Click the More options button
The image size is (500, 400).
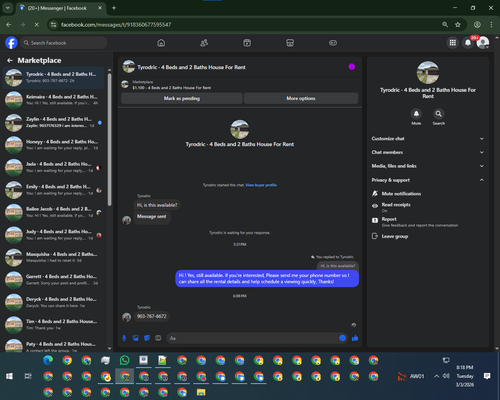click(x=301, y=98)
